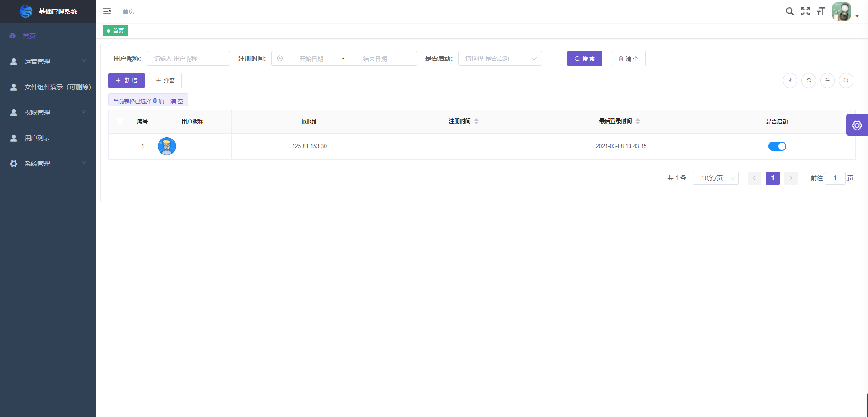Screen dimensions: 868x417
Task: Open the 请选择 是否启动 dropdown
Action: pos(500,58)
